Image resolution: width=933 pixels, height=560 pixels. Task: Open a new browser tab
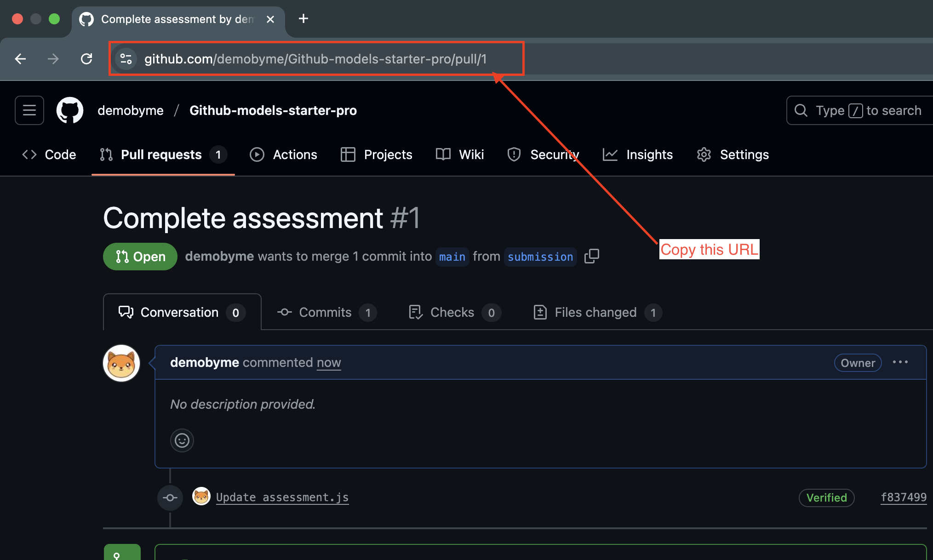pos(303,19)
